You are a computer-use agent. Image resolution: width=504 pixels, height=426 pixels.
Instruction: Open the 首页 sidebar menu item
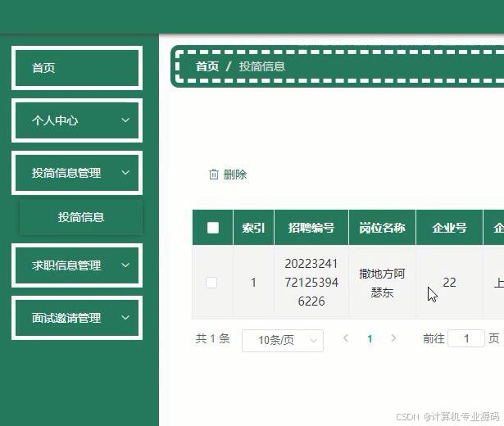(77, 68)
